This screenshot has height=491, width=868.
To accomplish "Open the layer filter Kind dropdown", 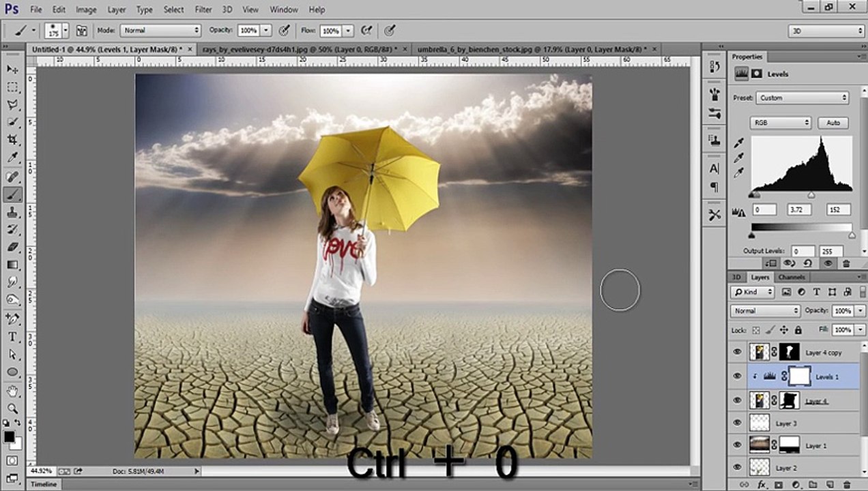I will tap(752, 292).
